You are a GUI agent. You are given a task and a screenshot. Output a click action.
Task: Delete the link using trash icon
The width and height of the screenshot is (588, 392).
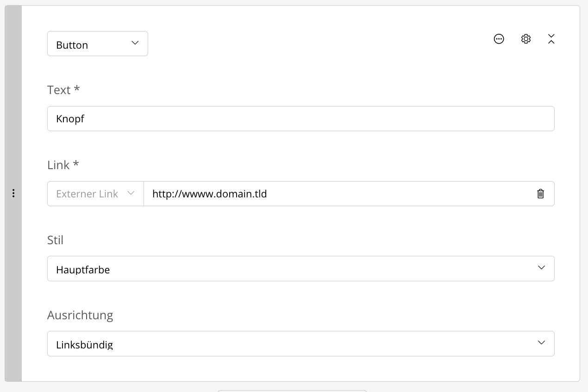(540, 194)
